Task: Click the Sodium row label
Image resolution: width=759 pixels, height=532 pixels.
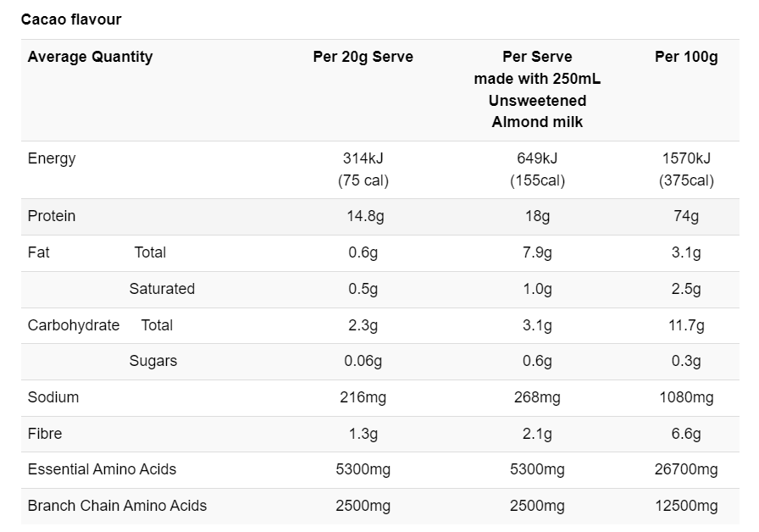Action: pos(53,397)
